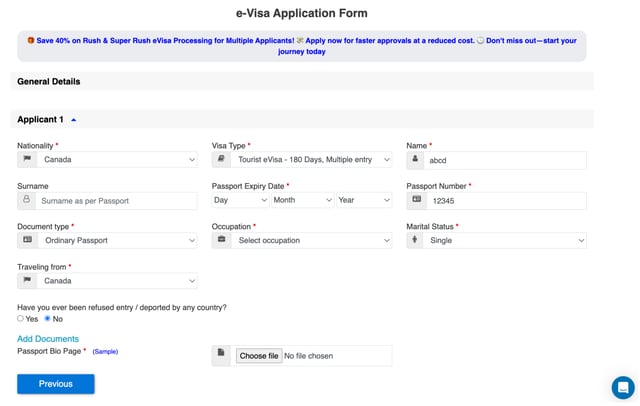Click the visa icon beside Visa Type
Viewport: 640px width, 406px height.
pyautogui.click(x=221, y=159)
